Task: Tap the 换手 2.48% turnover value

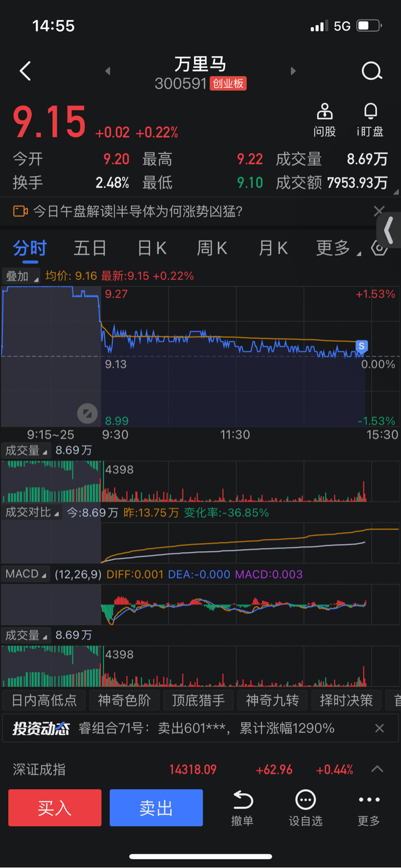Action: (112, 183)
